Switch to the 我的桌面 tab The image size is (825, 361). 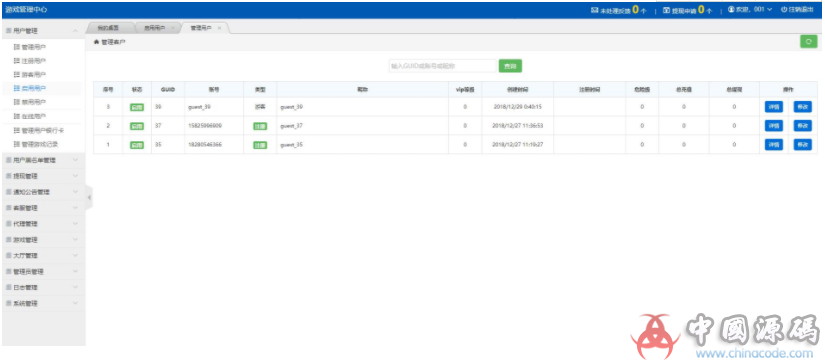pyautogui.click(x=108, y=28)
